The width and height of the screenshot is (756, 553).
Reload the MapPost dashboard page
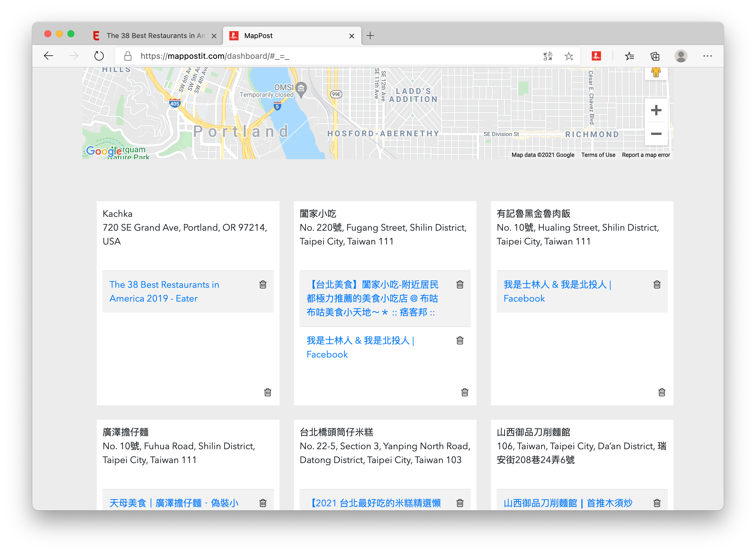point(99,56)
